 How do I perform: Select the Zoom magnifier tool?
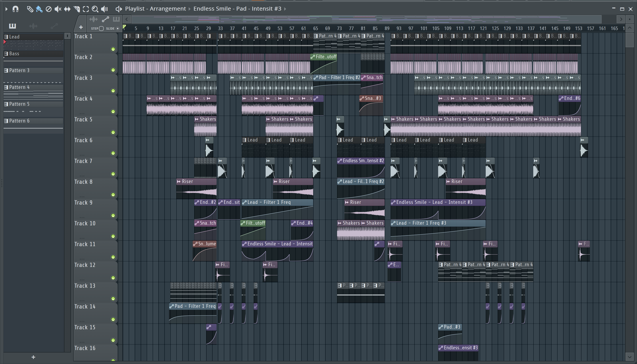(x=95, y=9)
